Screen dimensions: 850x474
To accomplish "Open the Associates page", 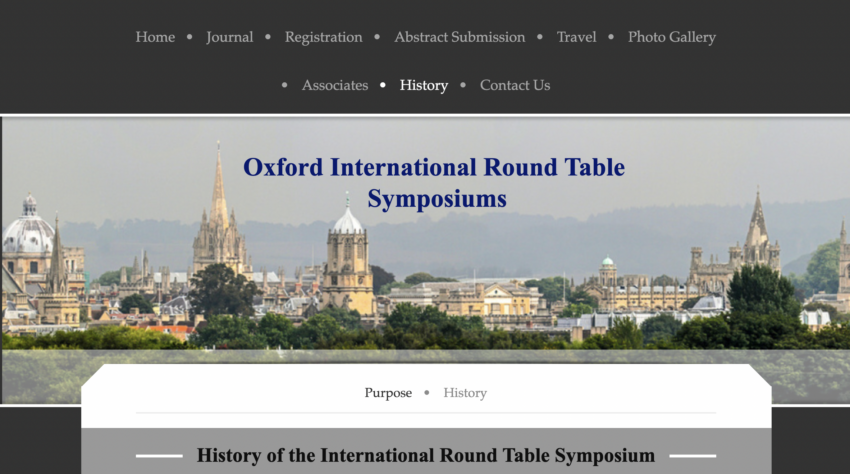I will click(x=335, y=85).
